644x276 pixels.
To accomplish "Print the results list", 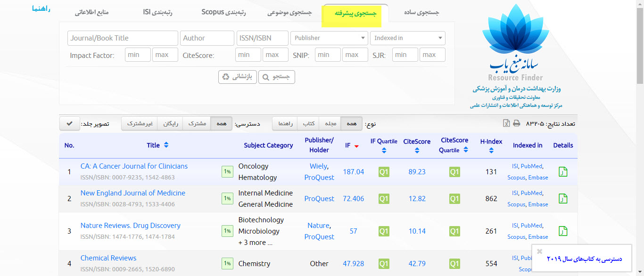I will [516, 123].
